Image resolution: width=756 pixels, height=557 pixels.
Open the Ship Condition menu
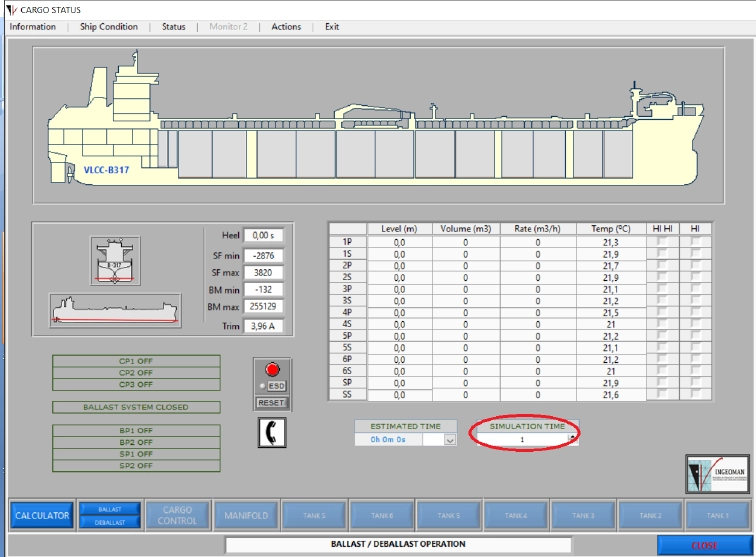coord(109,27)
